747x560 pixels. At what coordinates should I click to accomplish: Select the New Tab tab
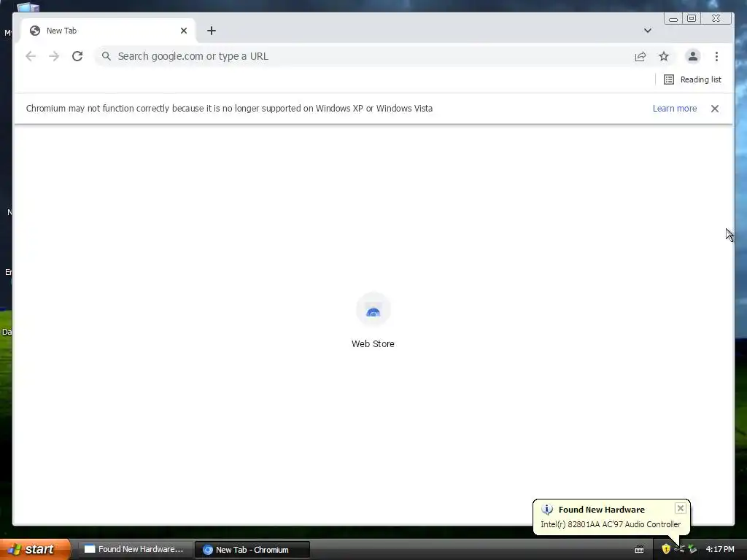tap(108, 31)
